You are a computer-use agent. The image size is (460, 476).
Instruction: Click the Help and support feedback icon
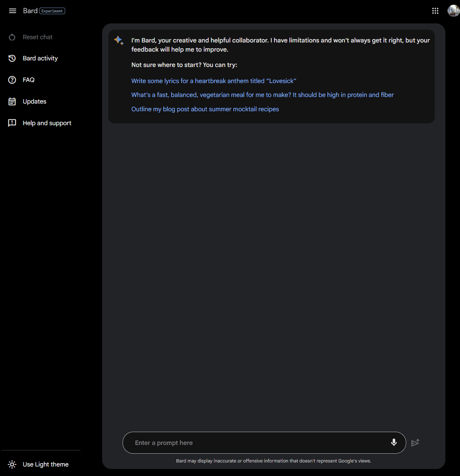click(x=12, y=123)
